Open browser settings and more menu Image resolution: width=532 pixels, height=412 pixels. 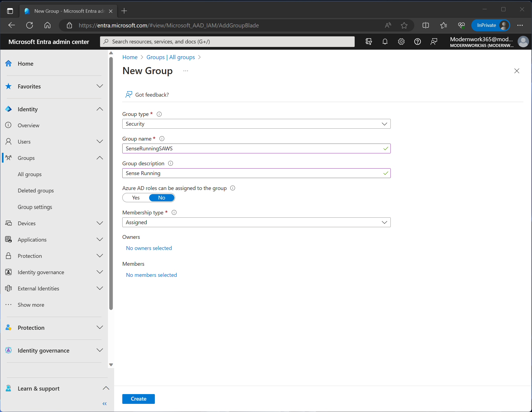tap(520, 25)
